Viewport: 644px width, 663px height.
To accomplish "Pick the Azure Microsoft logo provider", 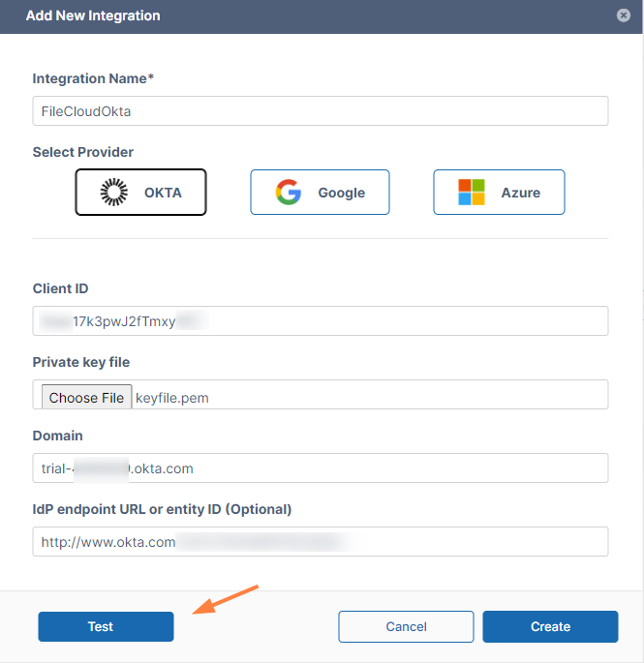I will [x=499, y=192].
